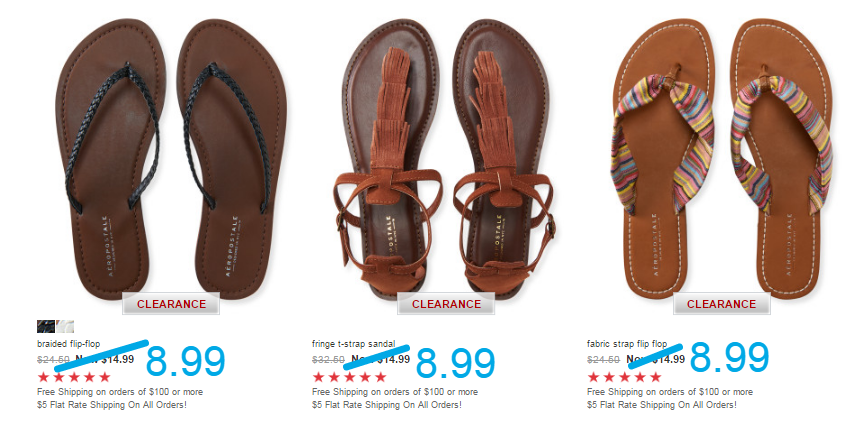This screenshot has width=845, height=427.
Task: Click blue 8.99 price beside fringe sandal
Action: pyautogui.click(x=455, y=362)
